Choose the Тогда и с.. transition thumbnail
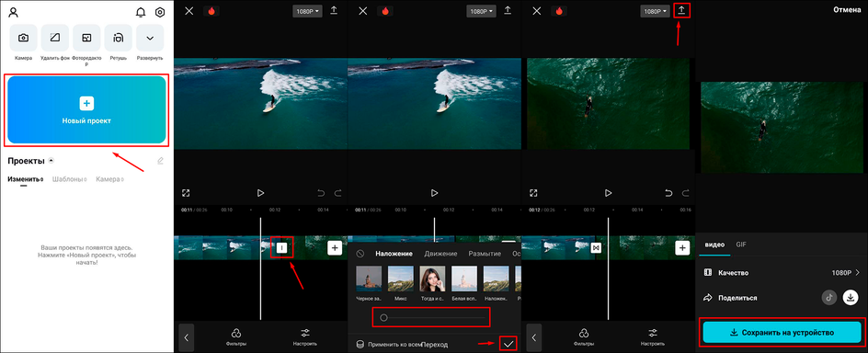 [x=433, y=279]
